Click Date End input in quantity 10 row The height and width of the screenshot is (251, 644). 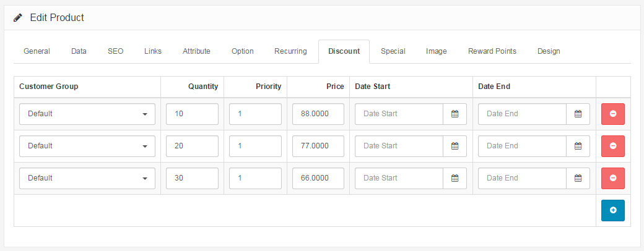pyautogui.click(x=522, y=114)
